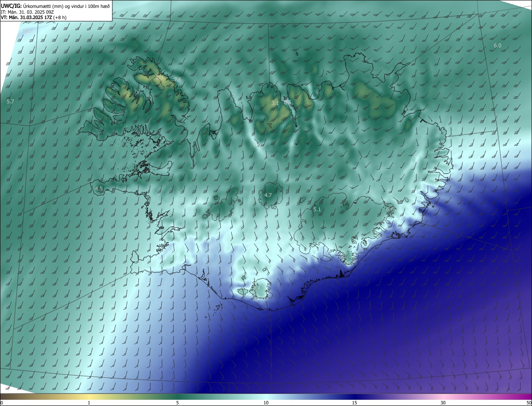
Task: Click the 4.7 value label on the glacier
Action: (268, 195)
